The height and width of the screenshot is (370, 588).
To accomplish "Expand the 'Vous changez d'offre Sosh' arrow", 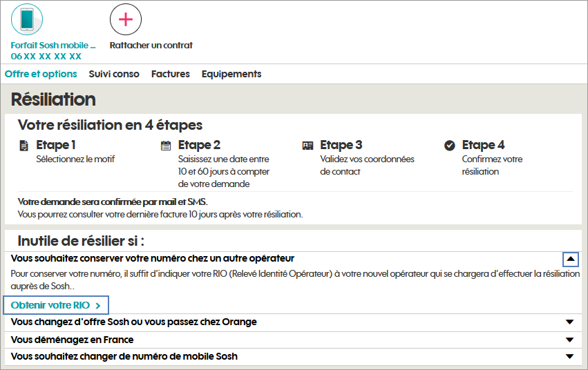I will [x=569, y=322].
